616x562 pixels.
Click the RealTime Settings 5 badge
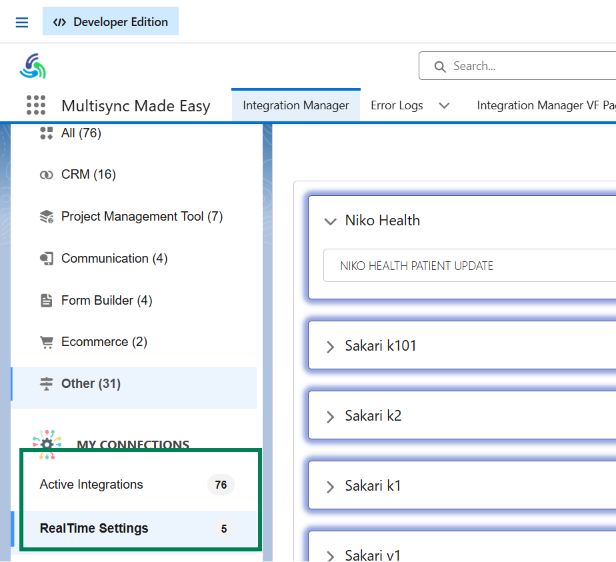(224, 529)
